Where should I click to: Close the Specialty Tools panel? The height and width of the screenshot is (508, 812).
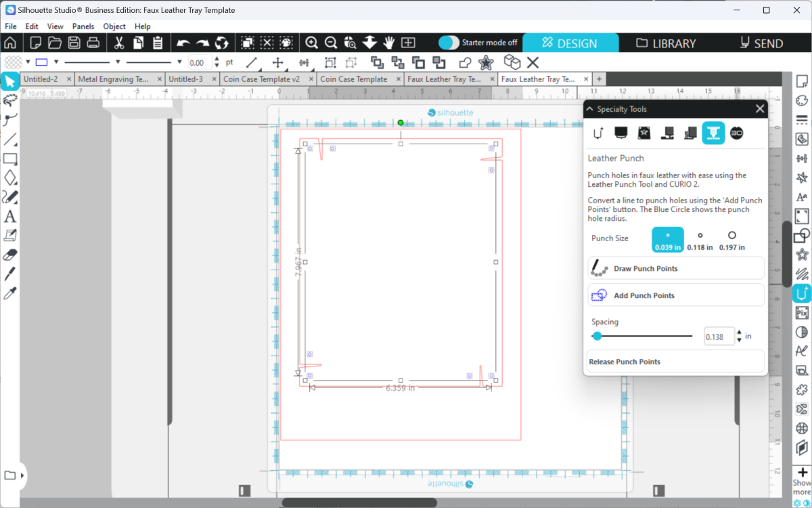(760, 109)
